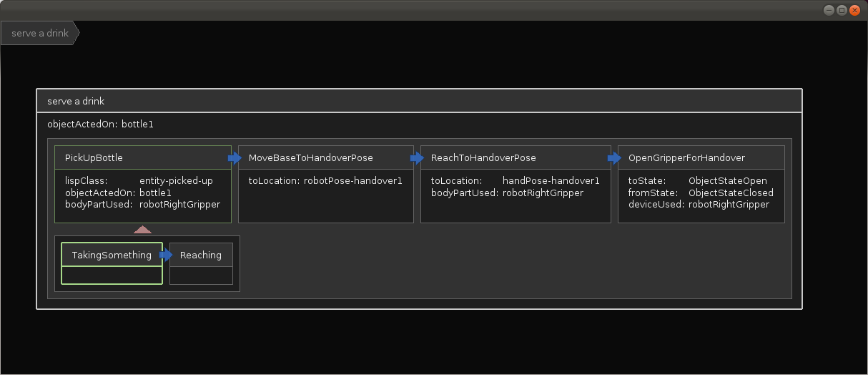Open the MoveBaseToHandoverPose node

[326, 157]
